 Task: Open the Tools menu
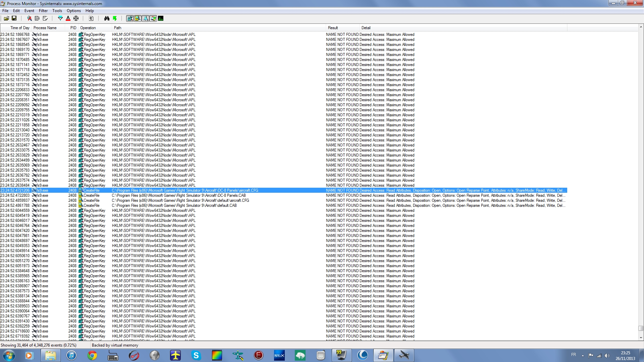[x=57, y=11]
